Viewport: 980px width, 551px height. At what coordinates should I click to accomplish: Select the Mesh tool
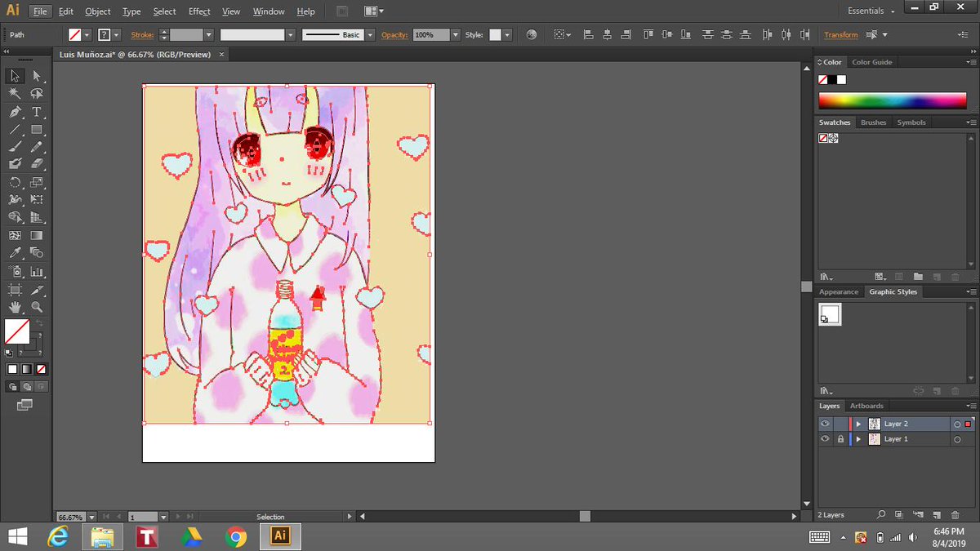tap(15, 236)
